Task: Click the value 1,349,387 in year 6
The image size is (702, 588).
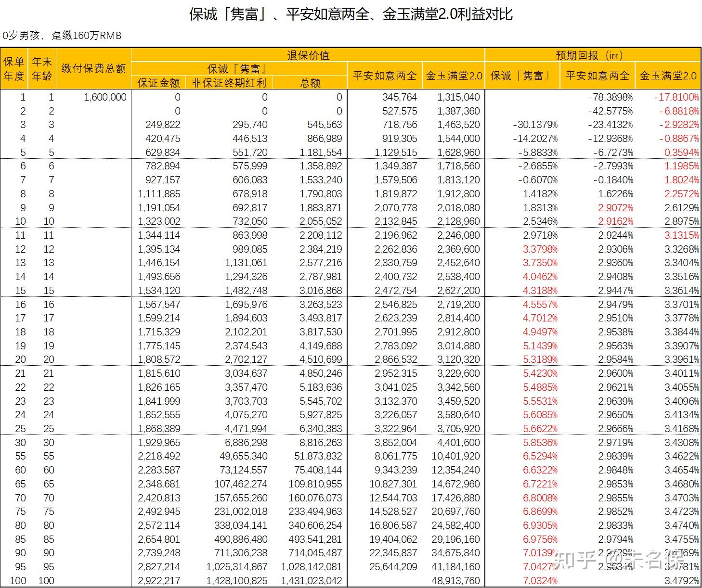Action: 396,166
